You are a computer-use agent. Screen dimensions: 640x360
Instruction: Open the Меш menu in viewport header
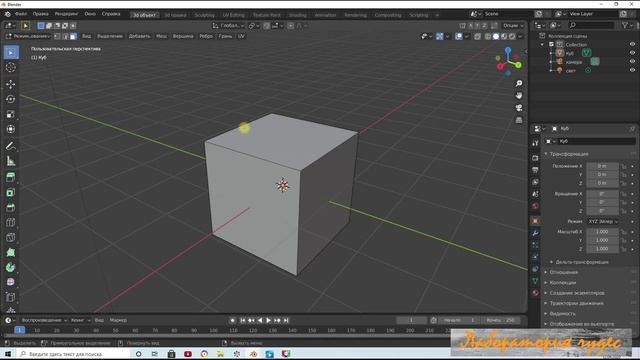pyautogui.click(x=161, y=36)
